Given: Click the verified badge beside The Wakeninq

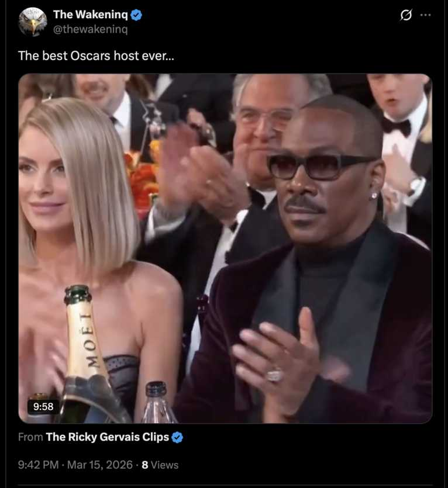Looking at the screenshot, I should coord(136,15).
